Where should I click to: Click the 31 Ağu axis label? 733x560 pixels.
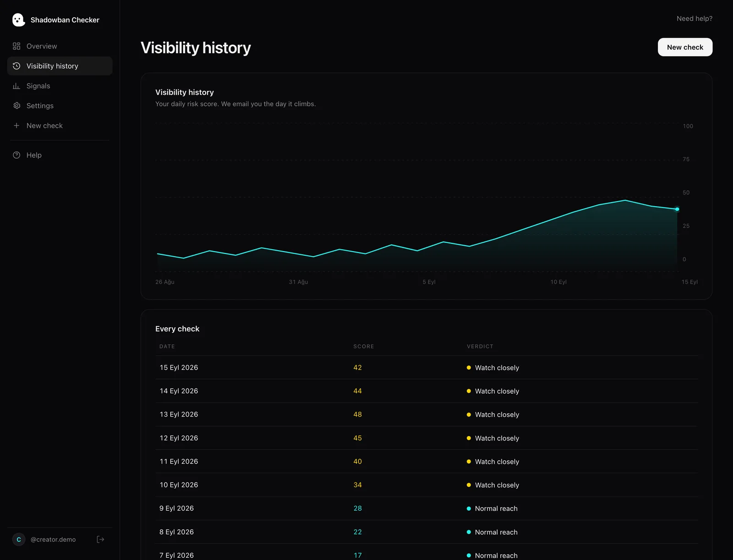[298, 282]
